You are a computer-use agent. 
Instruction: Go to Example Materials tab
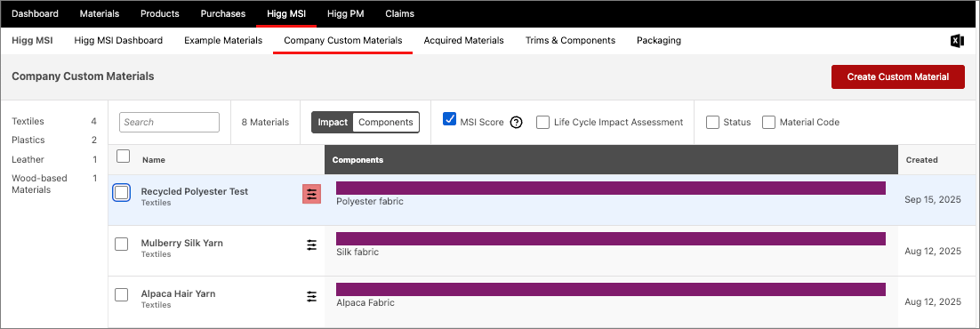(223, 41)
